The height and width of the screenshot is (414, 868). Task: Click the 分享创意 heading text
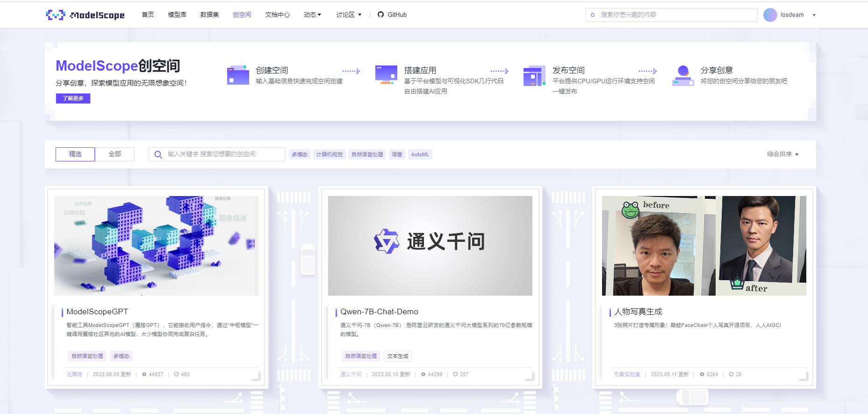(717, 70)
